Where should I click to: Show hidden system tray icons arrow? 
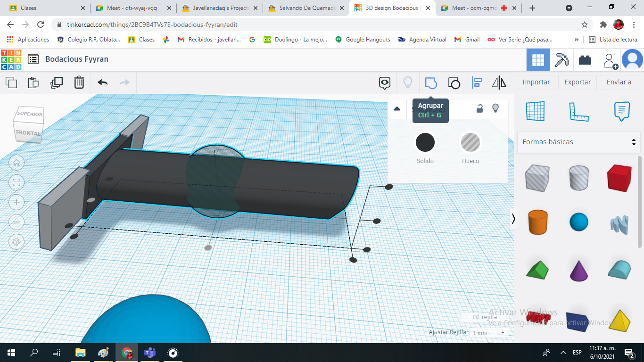pyautogui.click(x=563, y=353)
